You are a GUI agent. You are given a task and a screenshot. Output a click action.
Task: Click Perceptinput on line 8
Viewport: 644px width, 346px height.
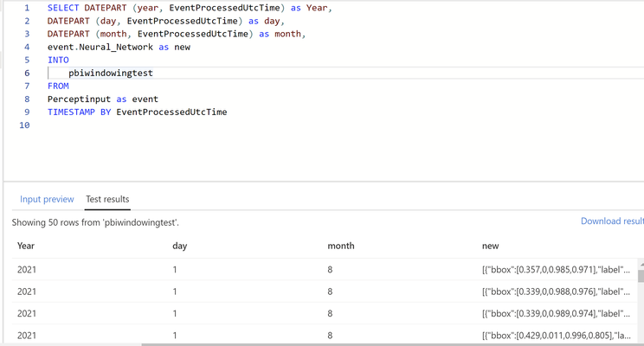pos(79,99)
